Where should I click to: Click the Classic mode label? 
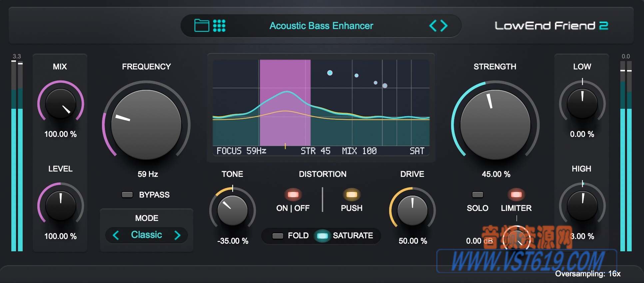point(147,235)
